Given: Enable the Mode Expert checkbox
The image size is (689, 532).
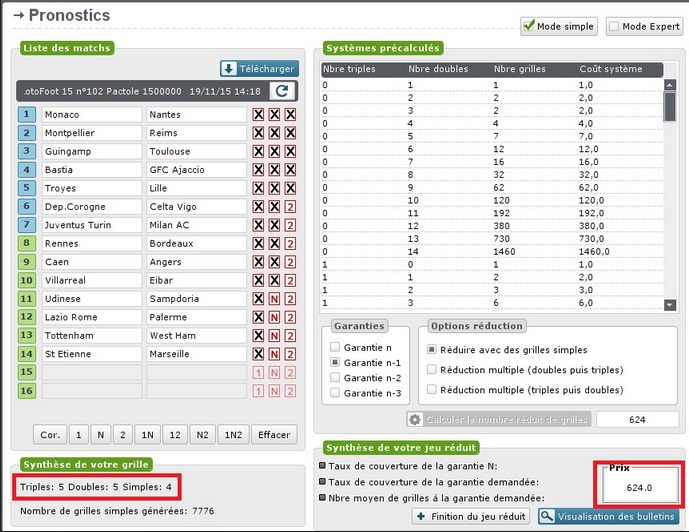Looking at the screenshot, I should pos(614,27).
